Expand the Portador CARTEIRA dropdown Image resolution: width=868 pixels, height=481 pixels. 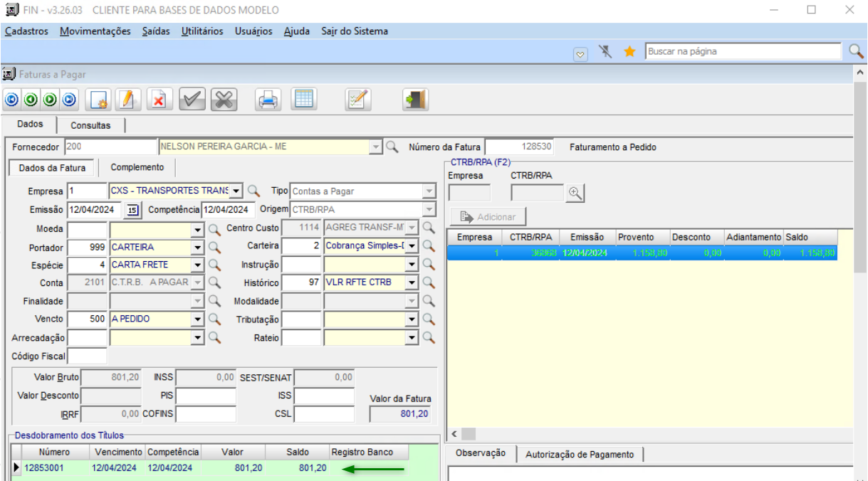click(198, 248)
